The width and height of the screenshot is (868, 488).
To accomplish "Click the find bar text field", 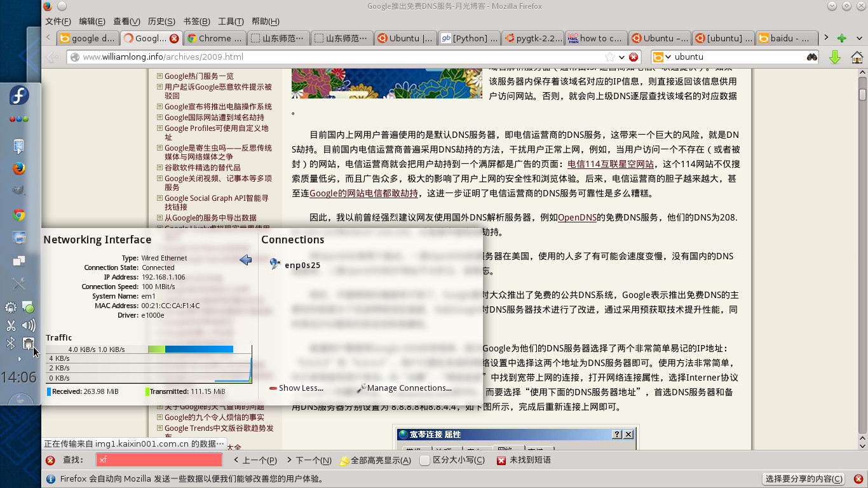I will [x=159, y=459].
